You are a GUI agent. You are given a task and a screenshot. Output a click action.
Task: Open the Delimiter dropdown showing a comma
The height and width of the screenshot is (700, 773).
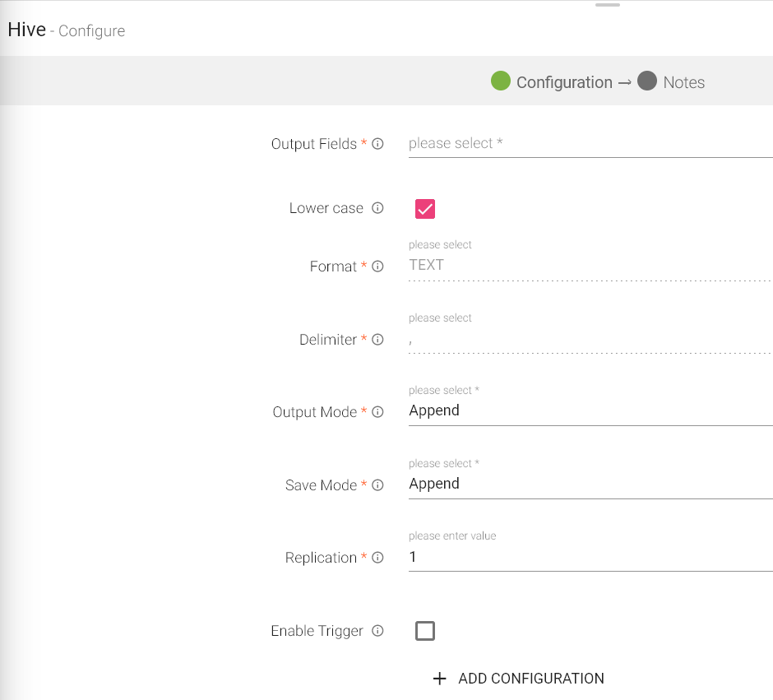pyautogui.click(x=589, y=339)
